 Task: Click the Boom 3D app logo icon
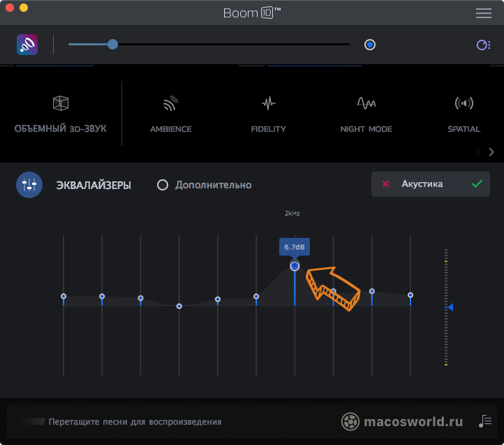pos(27,45)
